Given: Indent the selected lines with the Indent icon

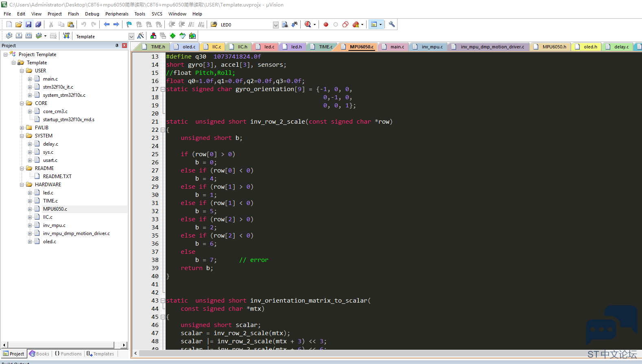Looking at the screenshot, I should (172, 24).
